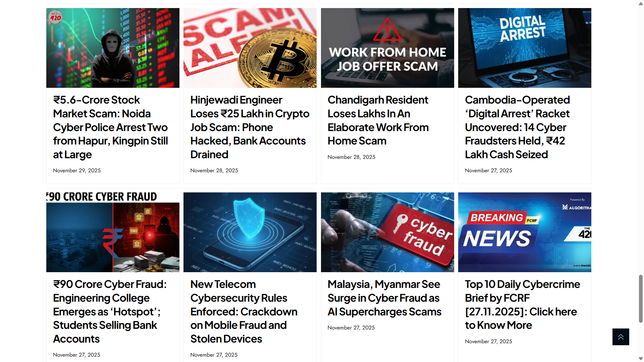Click the scrollbar up arrow
This screenshot has width=644, height=362.
pyautogui.click(x=641, y=3)
